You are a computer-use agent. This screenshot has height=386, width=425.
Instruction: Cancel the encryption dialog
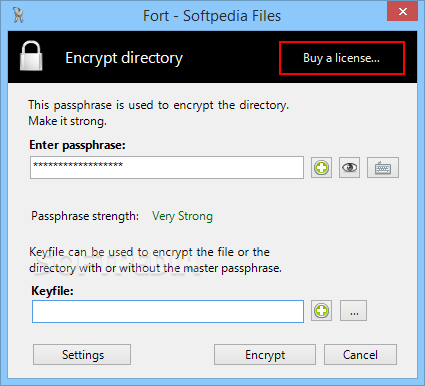tap(360, 355)
